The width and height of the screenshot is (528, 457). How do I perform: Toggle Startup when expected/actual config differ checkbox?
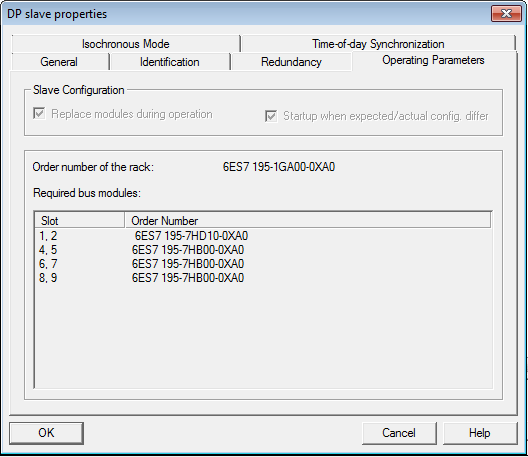pos(271,116)
